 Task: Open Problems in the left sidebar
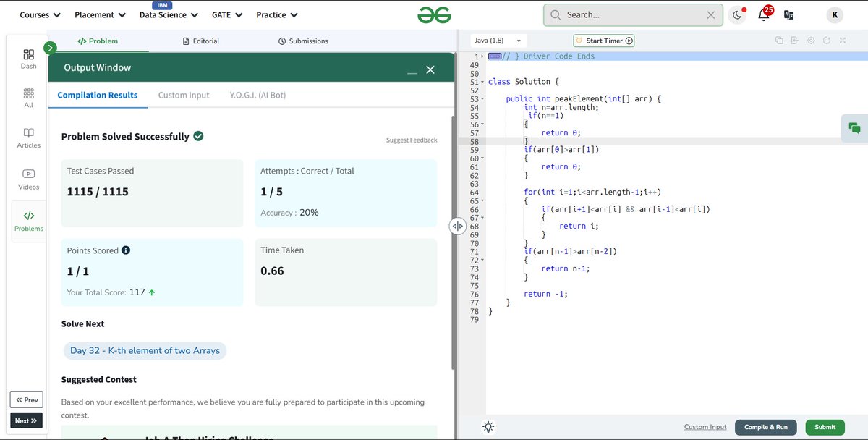pyautogui.click(x=28, y=221)
